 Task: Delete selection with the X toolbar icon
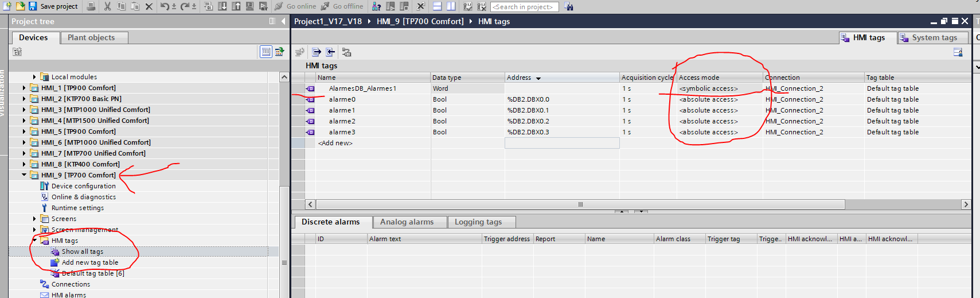coord(149,6)
